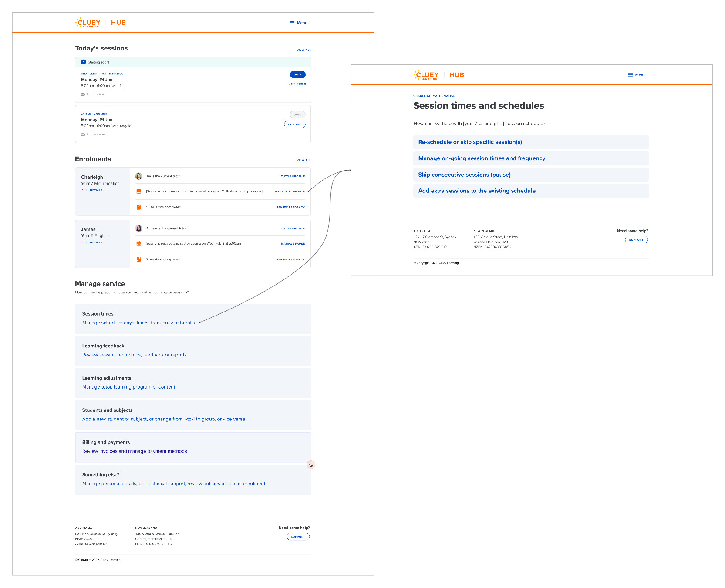Open 'Add a new student or subject' link
The height and width of the screenshot is (588, 725).
[163, 420]
